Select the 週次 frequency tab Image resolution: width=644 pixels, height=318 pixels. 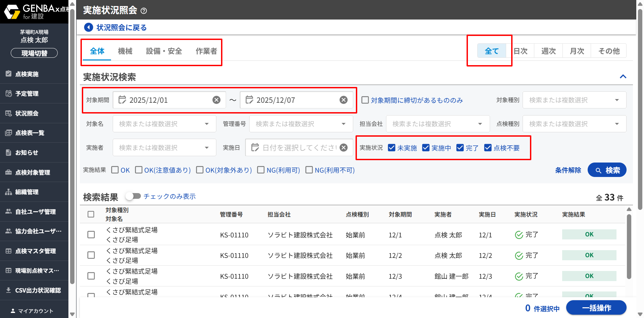coord(548,51)
